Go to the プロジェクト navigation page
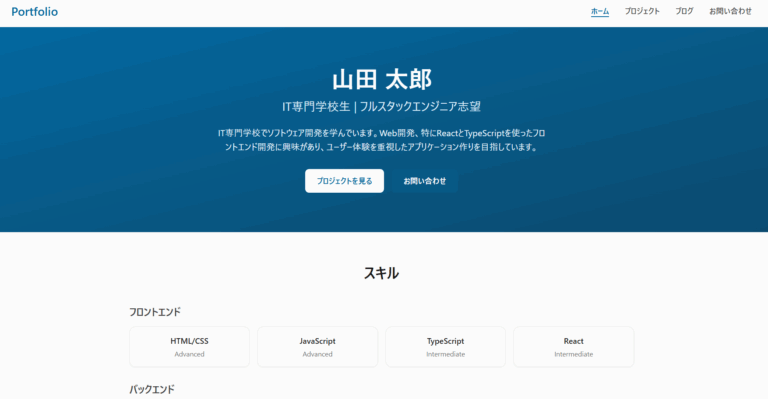This screenshot has width=768, height=399. pyautogui.click(x=642, y=11)
